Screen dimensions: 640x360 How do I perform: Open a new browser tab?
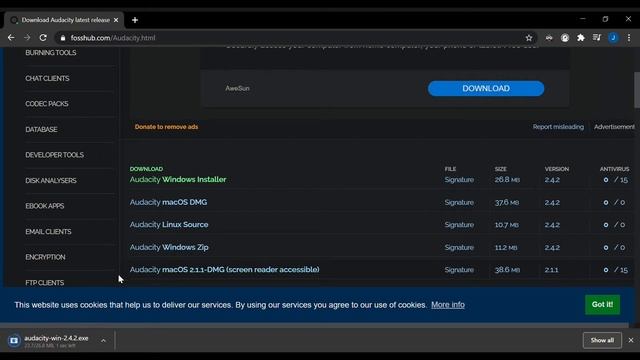(x=135, y=20)
